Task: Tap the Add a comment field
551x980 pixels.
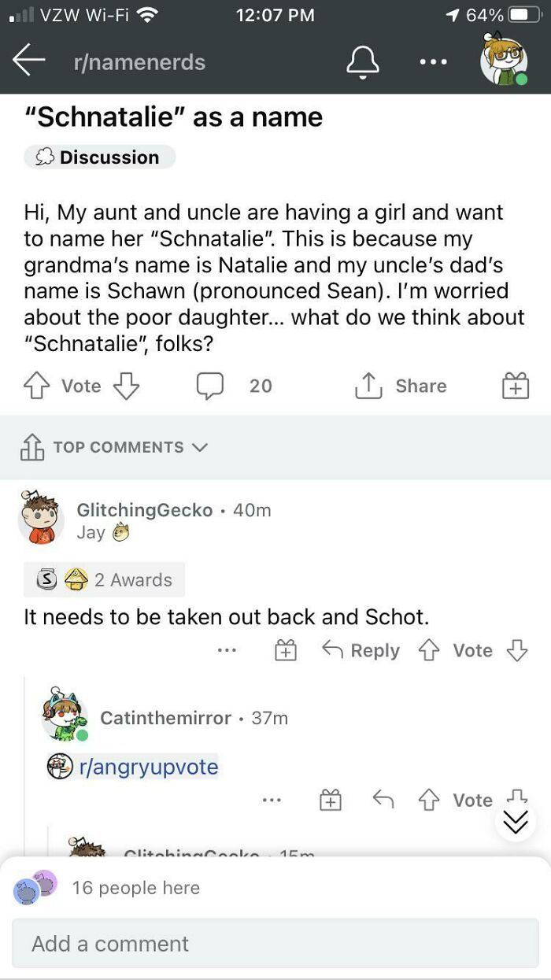Action: [x=275, y=943]
